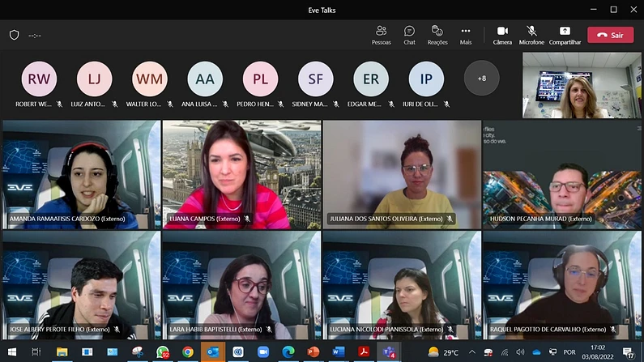Click the Compartilhar share screen icon
644x362 pixels.
point(565,34)
